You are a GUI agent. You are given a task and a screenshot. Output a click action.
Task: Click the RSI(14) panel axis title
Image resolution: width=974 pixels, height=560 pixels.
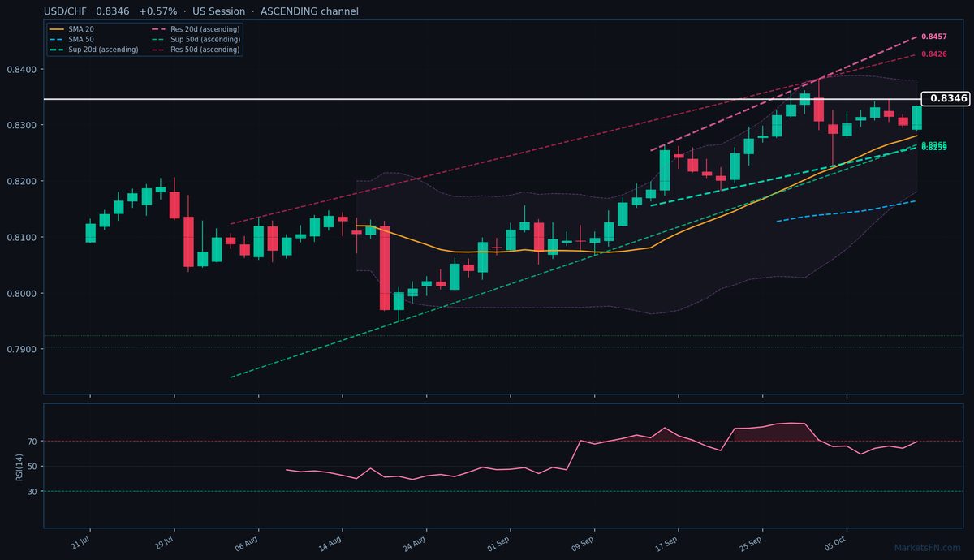(x=19, y=467)
